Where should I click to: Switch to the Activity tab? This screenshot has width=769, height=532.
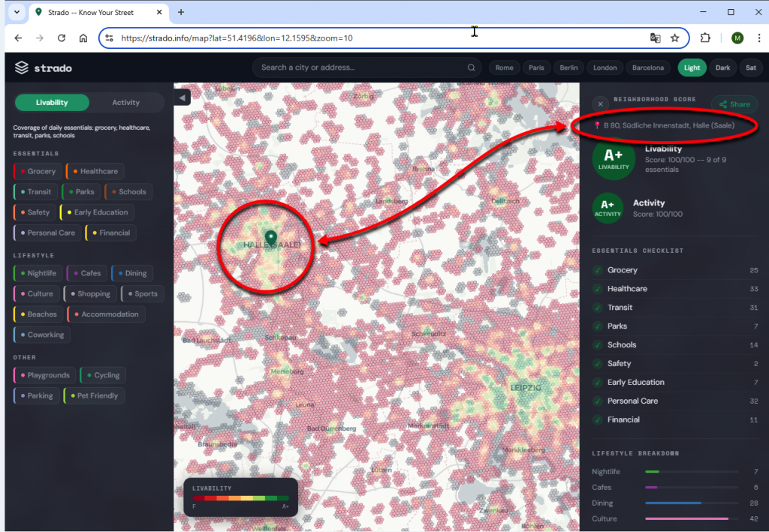pyautogui.click(x=125, y=103)
